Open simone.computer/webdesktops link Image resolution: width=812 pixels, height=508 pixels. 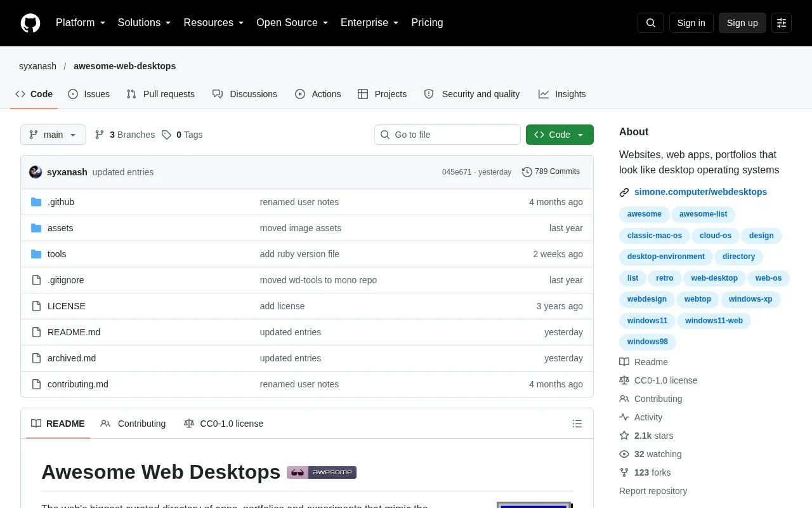click(x=700, y=192)
